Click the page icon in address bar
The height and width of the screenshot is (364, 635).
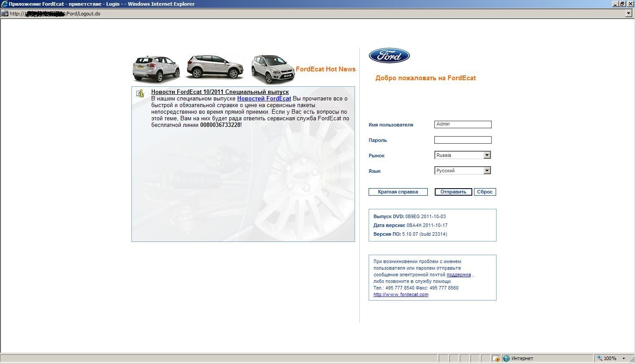(x=5, y=13)
